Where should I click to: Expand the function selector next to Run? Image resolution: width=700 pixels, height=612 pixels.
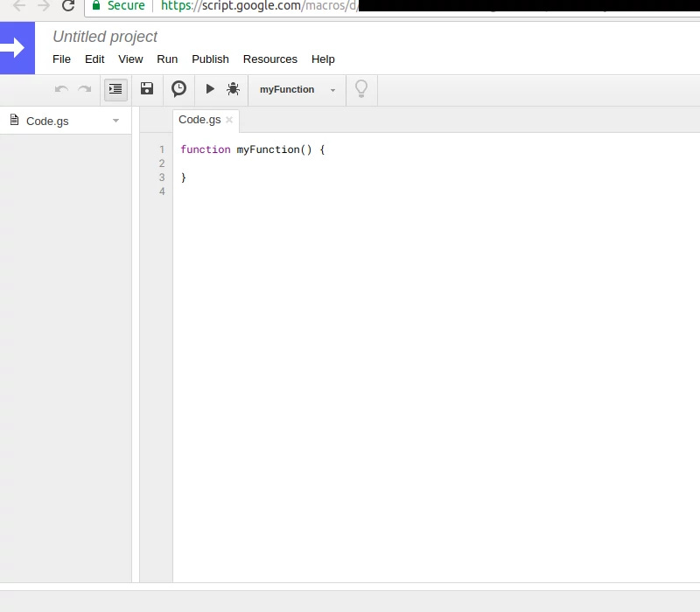pyautogui.click(x=332, y=89)
